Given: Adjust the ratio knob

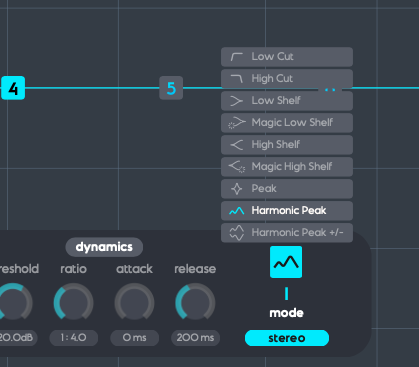Looking at the screenshot, I should [x=74, y=303].
